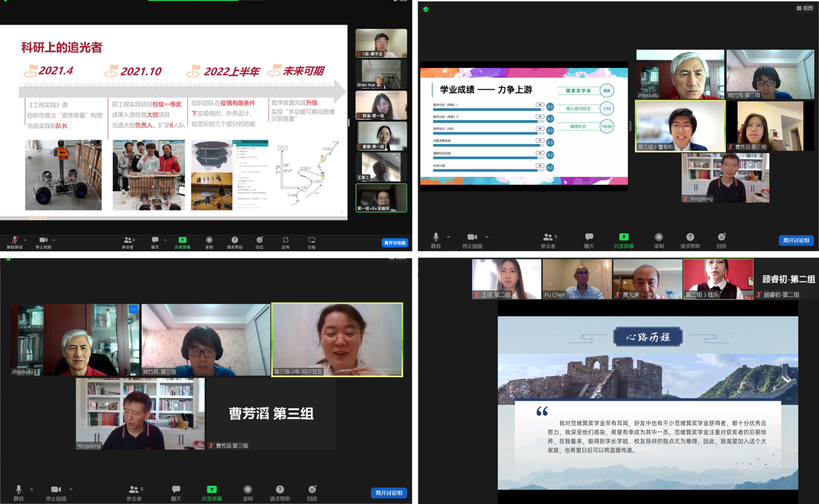
Task: Start 录制 in the 科研上的追光者 window
Action: point(209,243)
